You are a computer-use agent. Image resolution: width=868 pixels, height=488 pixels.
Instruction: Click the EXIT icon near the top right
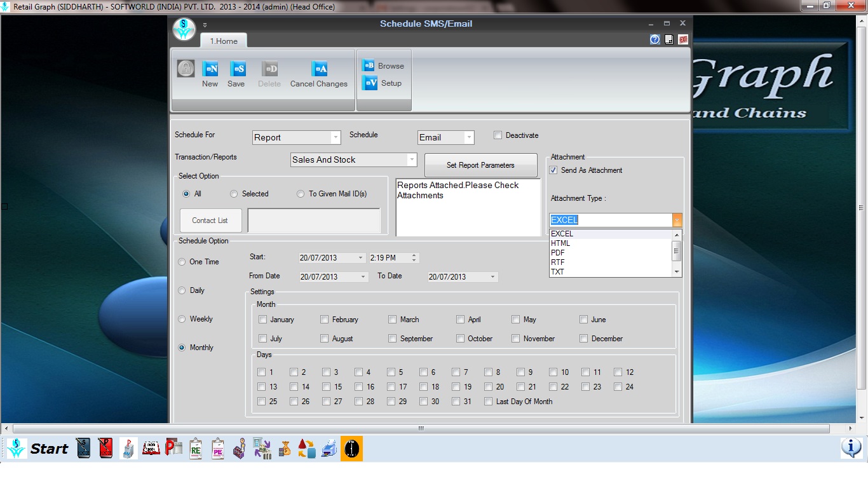click(x=682, y=39)
